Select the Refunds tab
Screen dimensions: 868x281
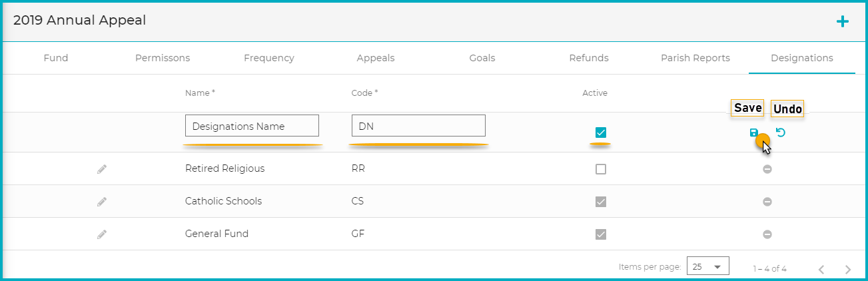pyautogui.click(x=589, y=58)
